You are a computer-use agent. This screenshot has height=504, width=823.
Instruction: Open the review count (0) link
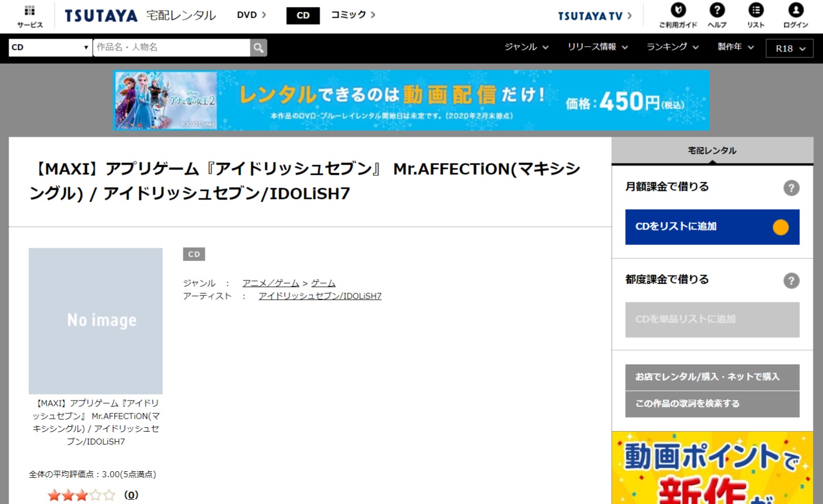click(131, 495)
